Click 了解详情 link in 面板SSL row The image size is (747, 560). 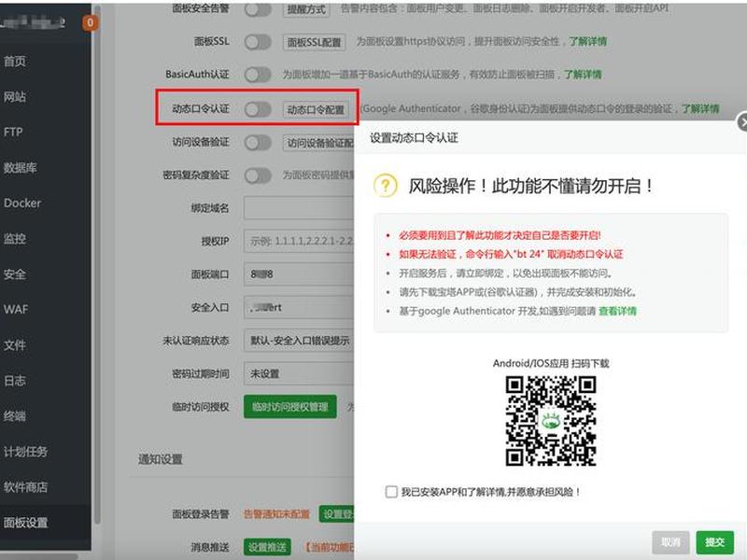pos(588,41)
